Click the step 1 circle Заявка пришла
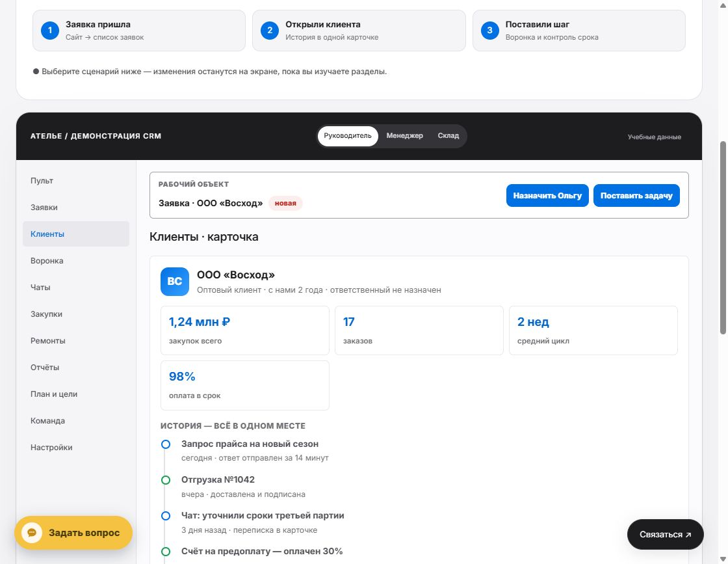728x564 pixels. click(x=49, y=31)
